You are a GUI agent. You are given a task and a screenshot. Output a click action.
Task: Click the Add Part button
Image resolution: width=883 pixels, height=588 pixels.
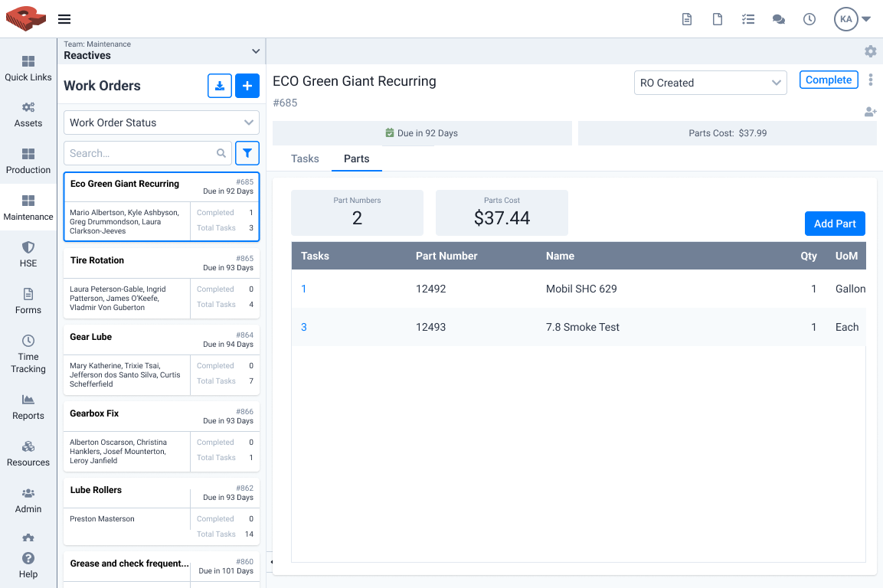click(x=835, y=224)
